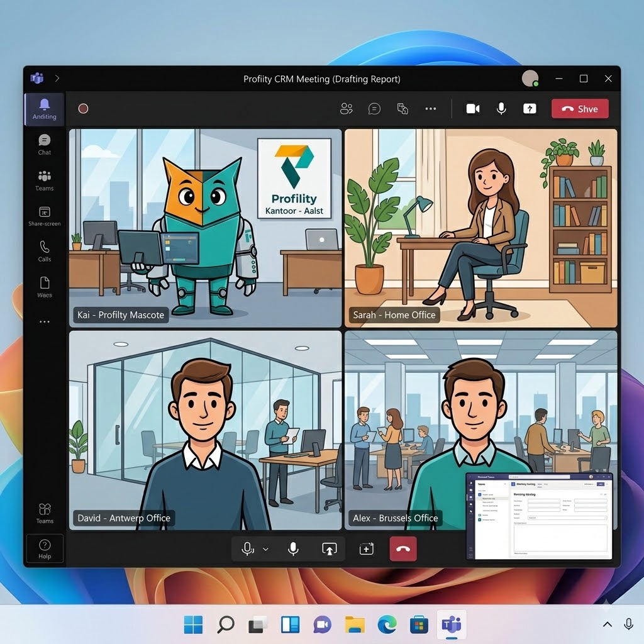The width and height of the screenshot is (644, 644).
Task: Click the Sarah - Home Office name label
Action: click(394, 315)
